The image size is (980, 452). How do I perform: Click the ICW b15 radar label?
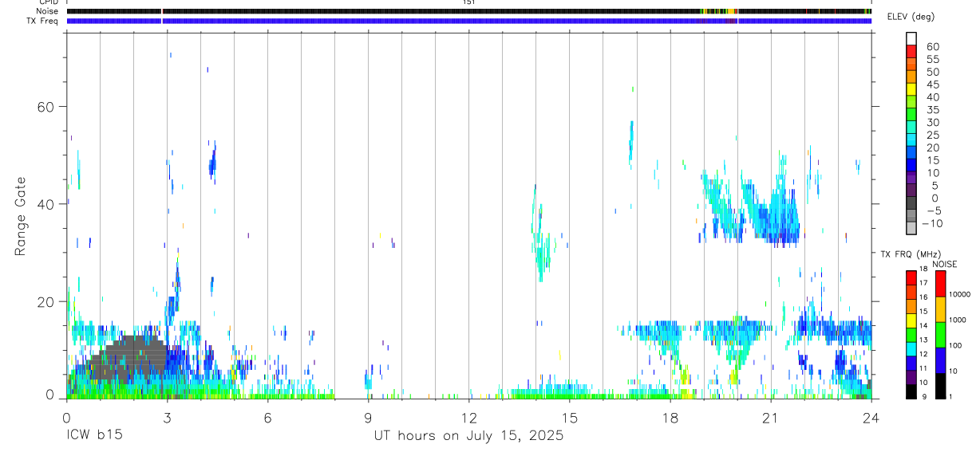click(x=93, y=435)
